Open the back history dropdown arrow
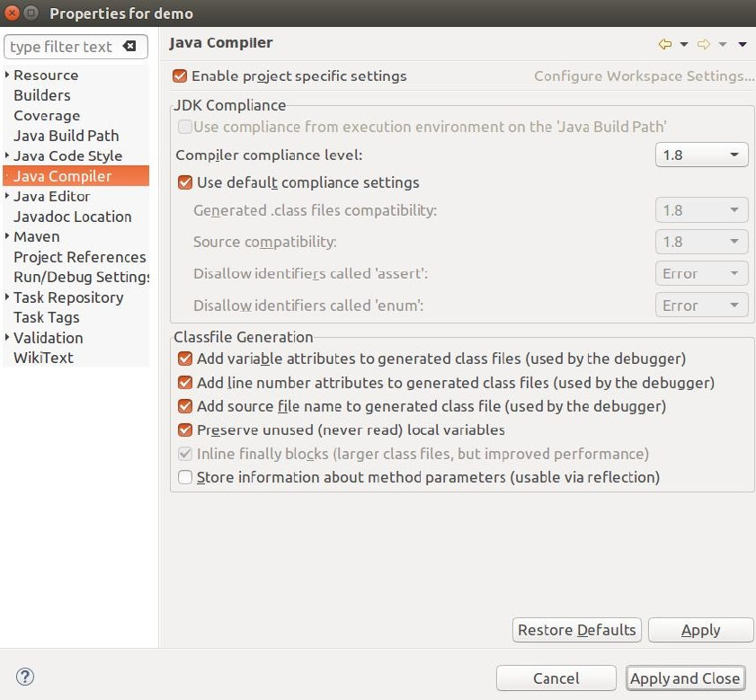756x700 pixels. pyautogui.click(x=684, y=44)
